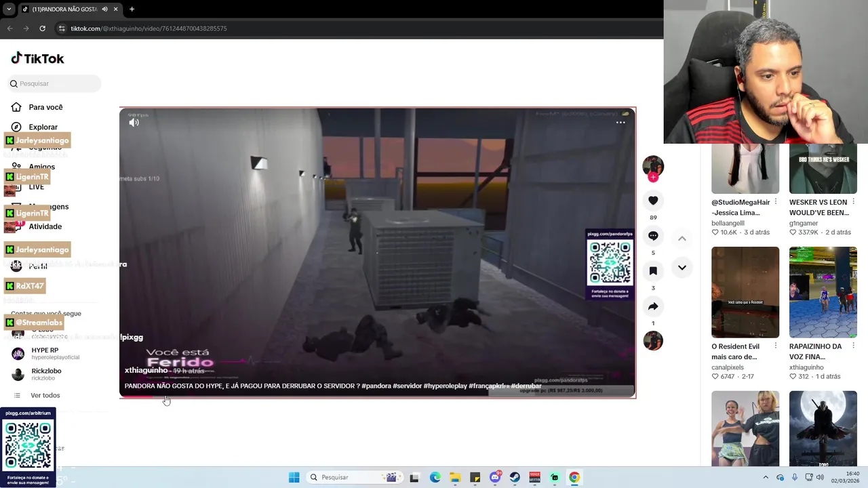Viewport: 868px width, 488px height.
Task: Open Steam from the taskbar
Action: (x=515, y=477)
